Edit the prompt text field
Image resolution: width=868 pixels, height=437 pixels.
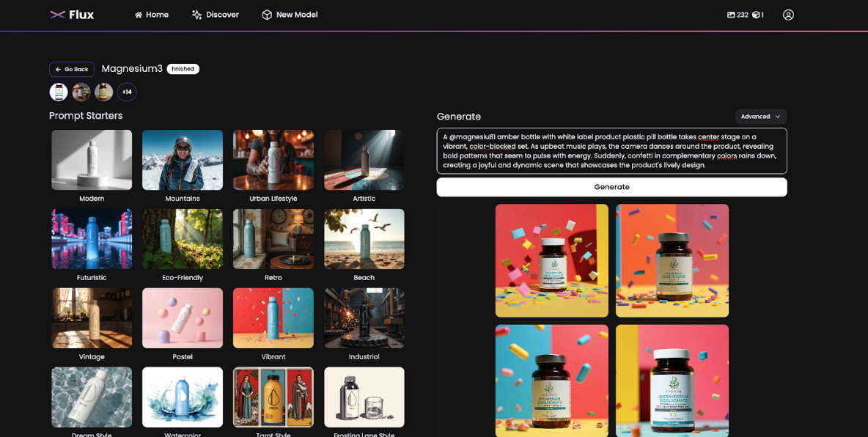point(612,152)
